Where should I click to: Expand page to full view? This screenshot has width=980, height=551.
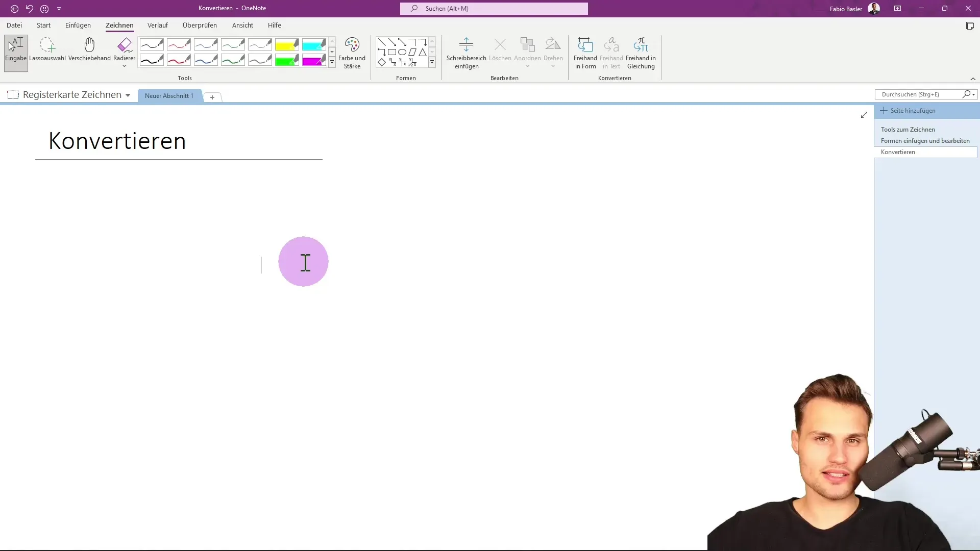click(864, 115)
